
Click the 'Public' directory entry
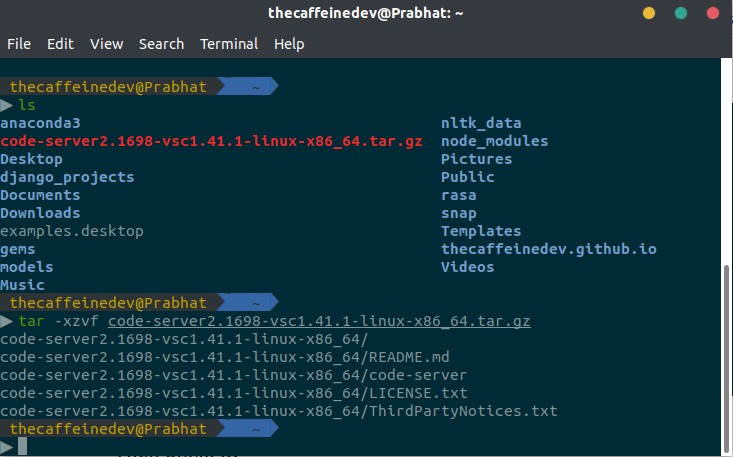click(x=467, y=177)
